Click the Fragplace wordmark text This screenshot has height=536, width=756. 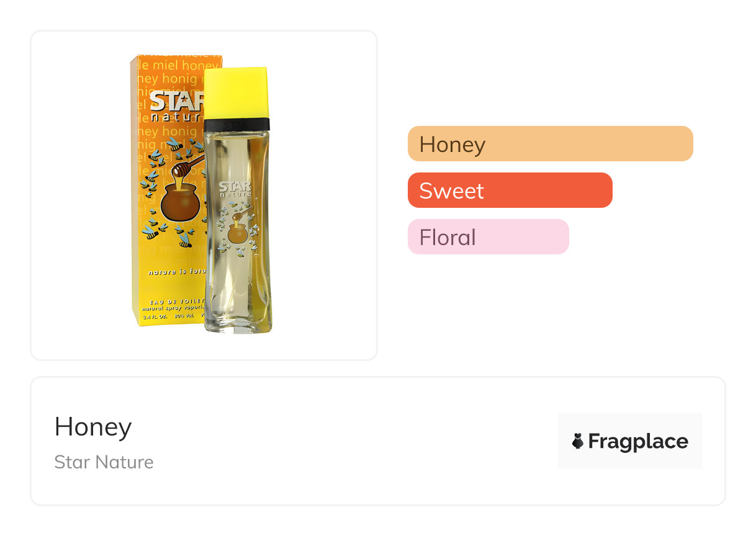coord(637,441)
